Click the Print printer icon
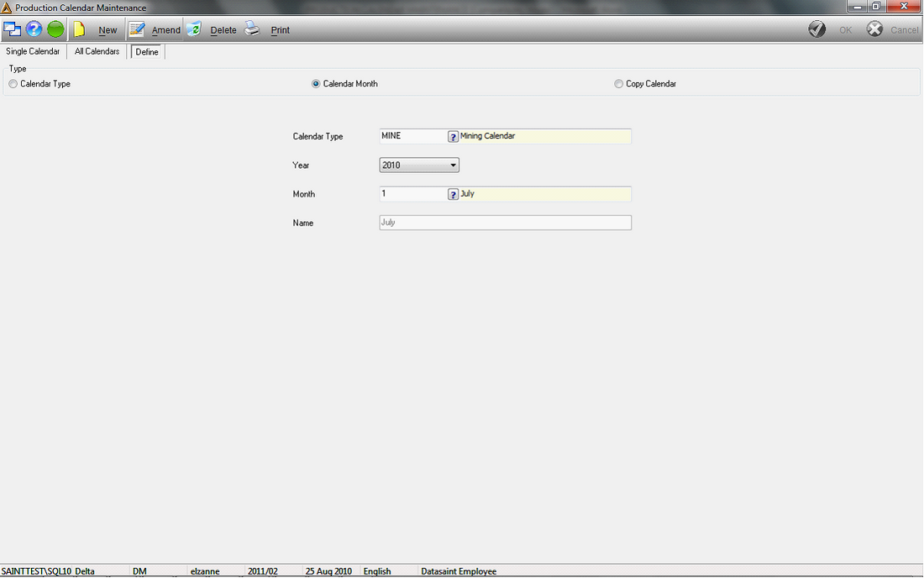The height and width of the screenshot is (578, 924). [x=252, y=29]
